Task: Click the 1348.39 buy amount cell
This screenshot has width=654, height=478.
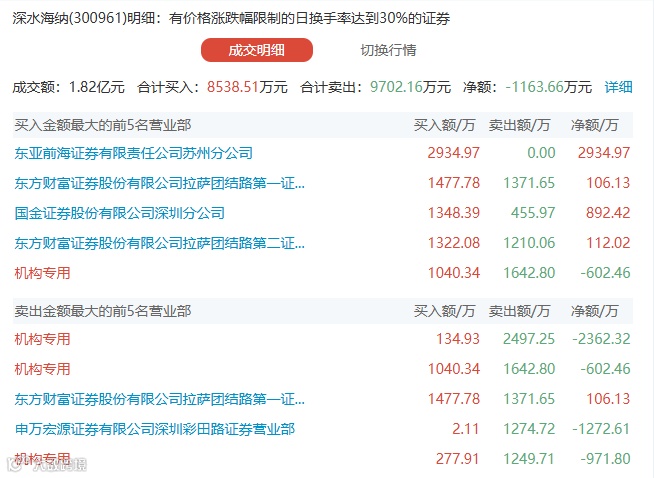Action: (x=454, y=213)
